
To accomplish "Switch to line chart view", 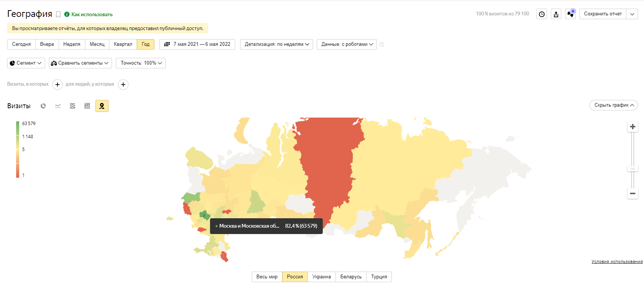I will pyautogui.click(x=58, y=106).
